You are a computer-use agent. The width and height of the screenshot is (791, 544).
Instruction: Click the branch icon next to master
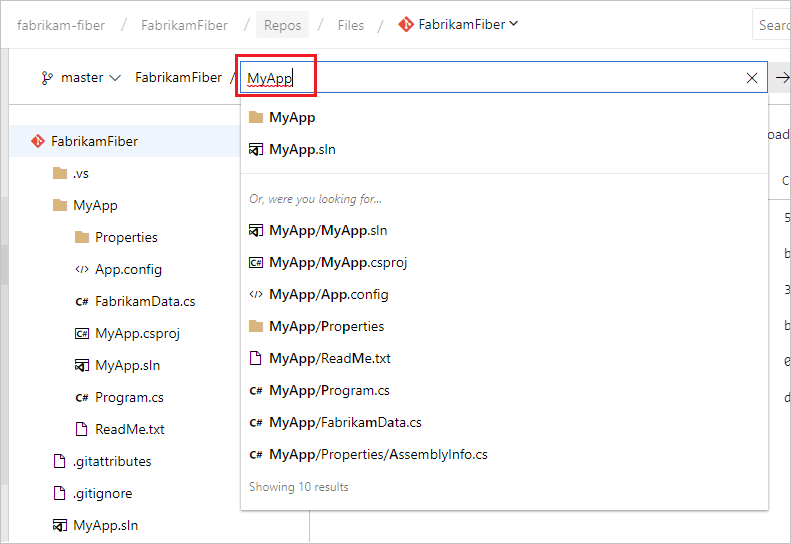pos(47,78)
